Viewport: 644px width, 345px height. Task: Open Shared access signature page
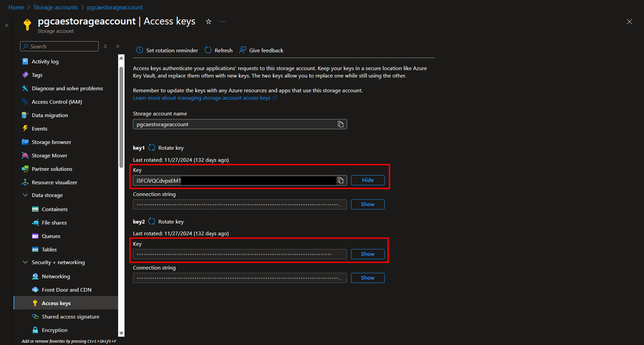tap(71, 317)
